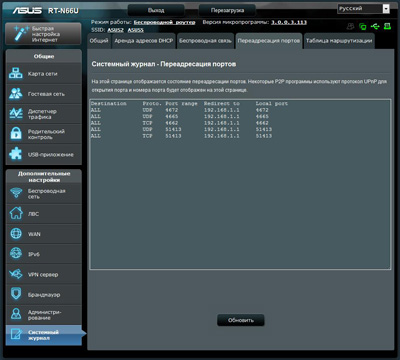Open Firewall (Брандмауэр) shield icon
Viewport: 400px width, 360px height.
click(x=16, y=294)
